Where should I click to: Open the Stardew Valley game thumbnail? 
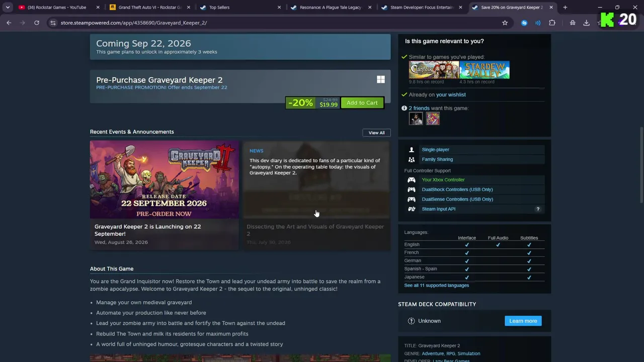point(485,70)
